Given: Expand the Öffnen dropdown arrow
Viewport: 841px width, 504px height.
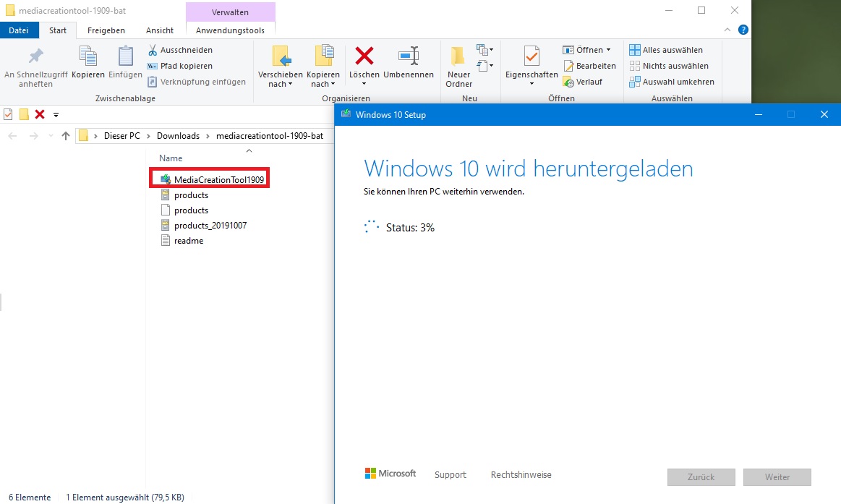Looking at the screenshot, I should [x=608, y=50].
